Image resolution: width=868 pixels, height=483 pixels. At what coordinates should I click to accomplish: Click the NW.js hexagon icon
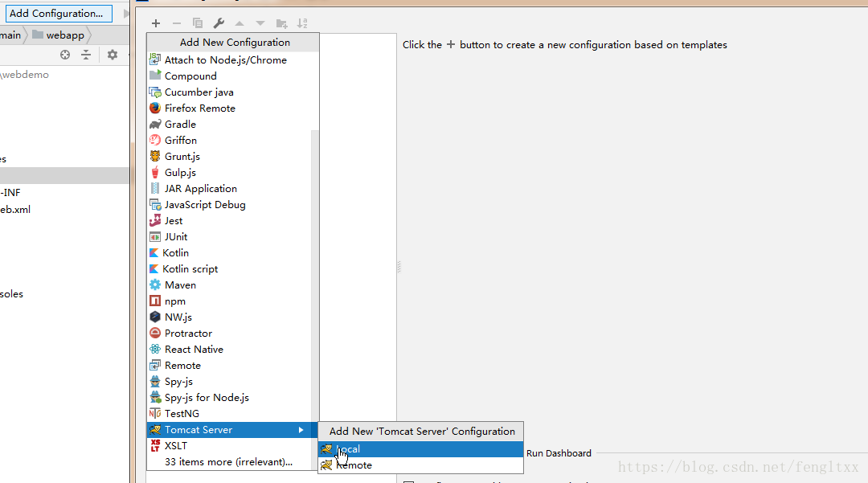155,317
